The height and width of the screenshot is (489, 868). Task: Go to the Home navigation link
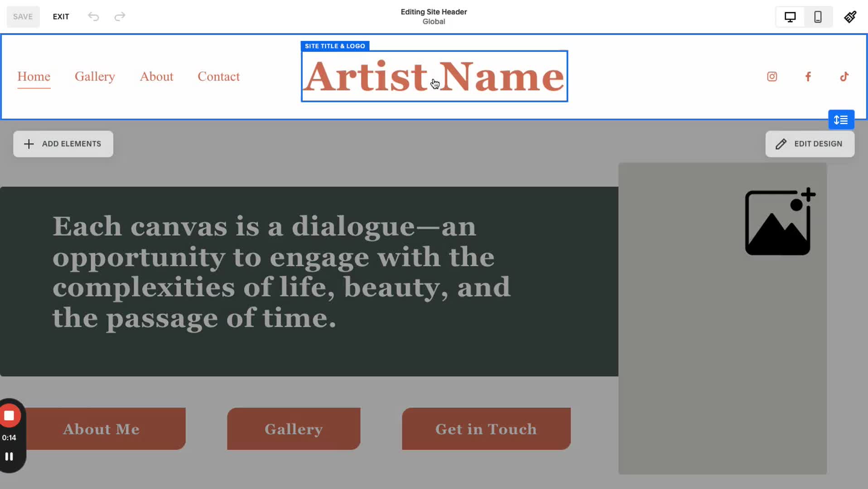coord(34,77)
